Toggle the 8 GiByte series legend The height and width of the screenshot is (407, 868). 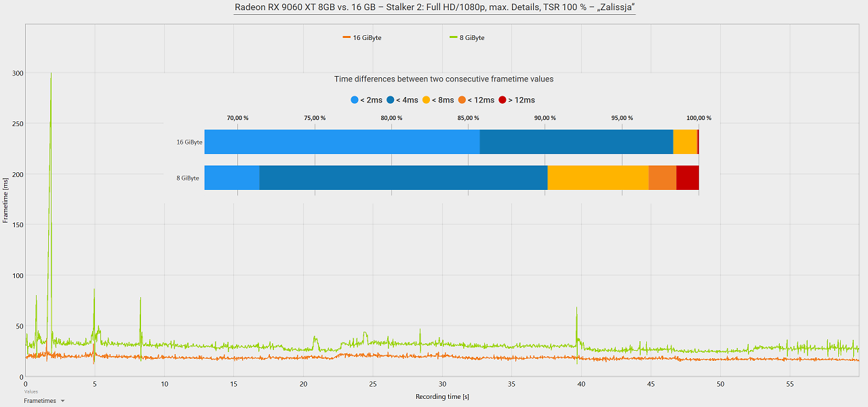467,38
